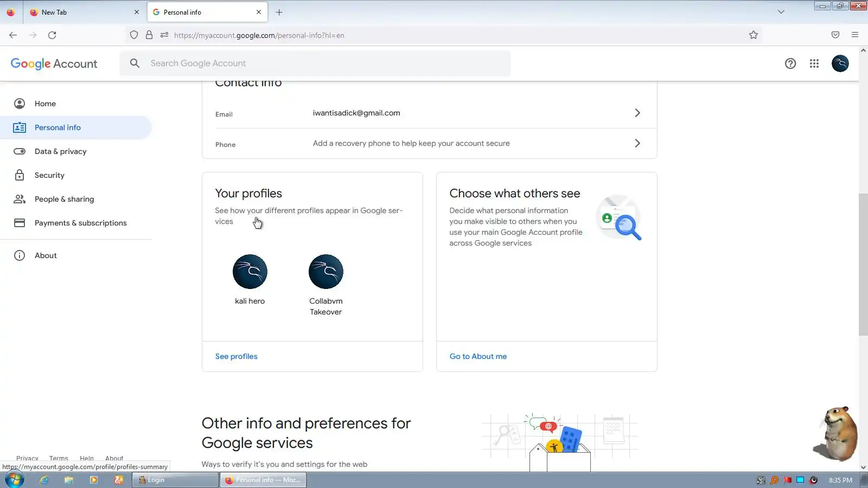This screenshot has height=488, width=868.
Task: Go back with the browser back arrow
Action: [13, 35]
